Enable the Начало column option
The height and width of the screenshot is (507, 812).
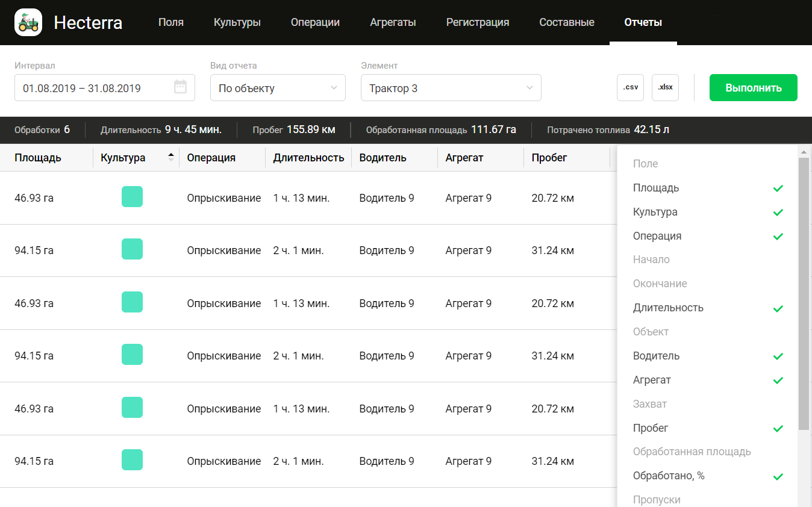click(x=651, y=260)
